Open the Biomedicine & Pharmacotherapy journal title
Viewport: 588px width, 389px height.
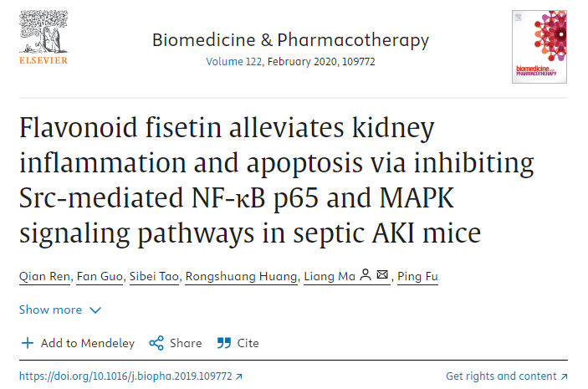290,40
